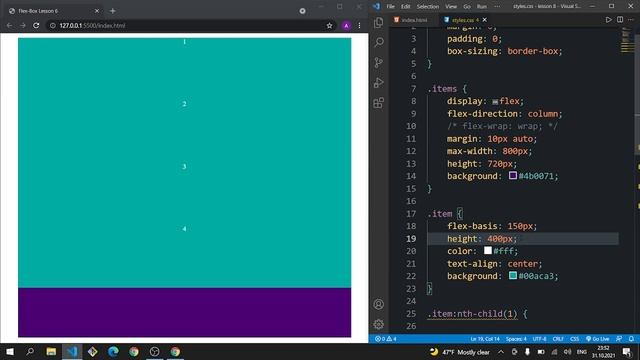The height and width of the screenshot is (360, 640).
Task: Open the #fff color picker swatch
Action: 488,250
